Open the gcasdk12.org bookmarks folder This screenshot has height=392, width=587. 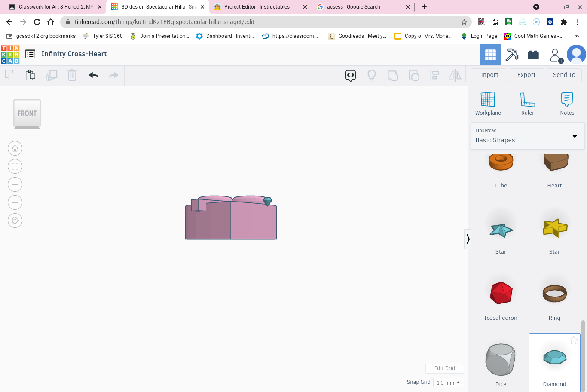tap(41, 36)
